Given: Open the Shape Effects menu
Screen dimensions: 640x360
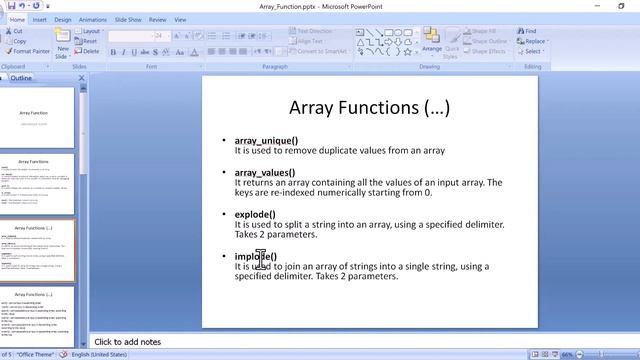Looking at the screenshot, I should pyautogui.click(x=485, y=51).
